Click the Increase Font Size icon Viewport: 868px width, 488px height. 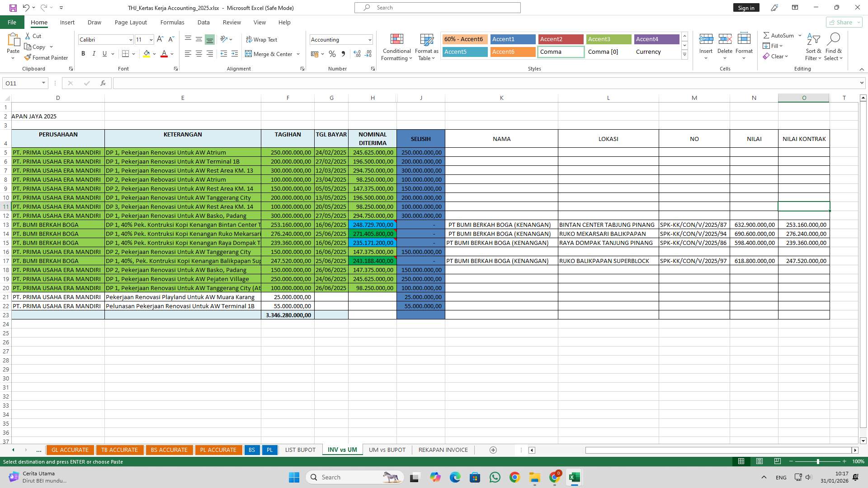pyautogui.click(x=160, y=40)
